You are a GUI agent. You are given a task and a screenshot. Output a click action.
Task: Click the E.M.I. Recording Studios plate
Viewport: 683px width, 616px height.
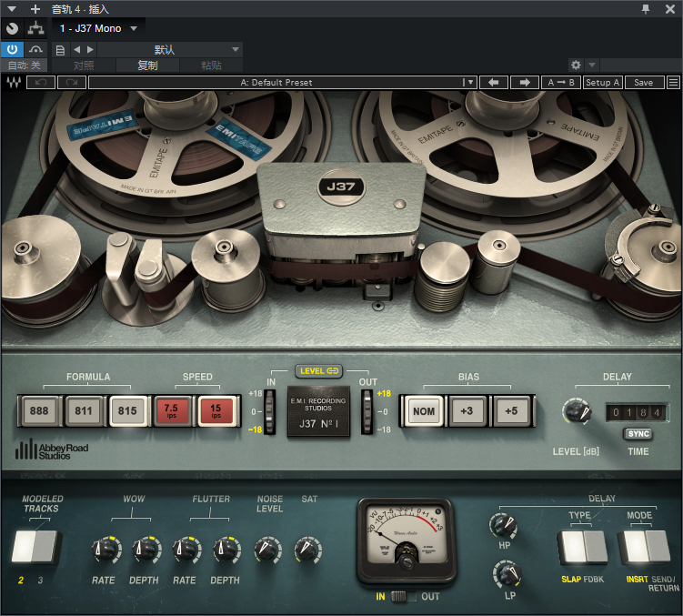click(318, 411)
